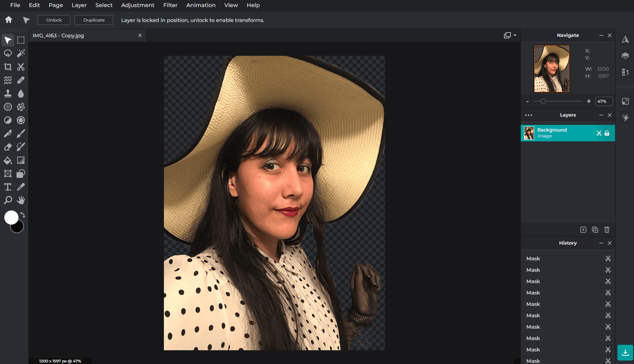Pick the Clone Stamp tool
Image resolution: width=634 pixels, height=364 pixels.
coord(7,93)
